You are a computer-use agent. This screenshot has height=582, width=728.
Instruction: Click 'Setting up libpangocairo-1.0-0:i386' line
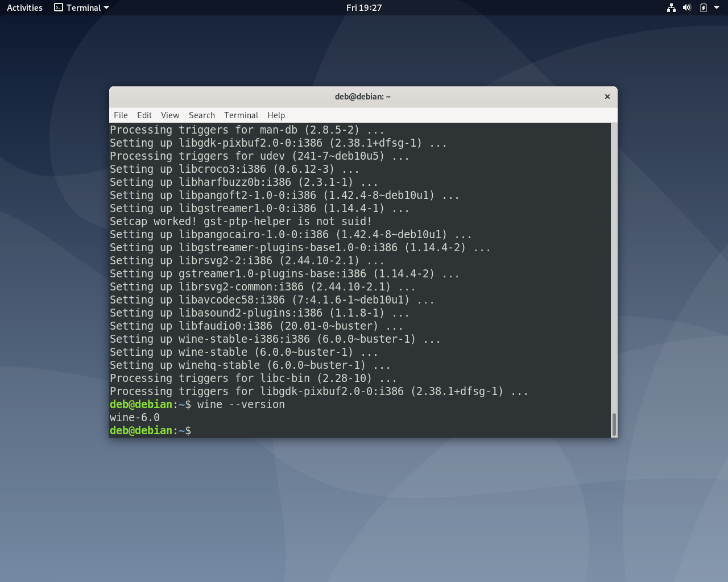coord(291,235)
